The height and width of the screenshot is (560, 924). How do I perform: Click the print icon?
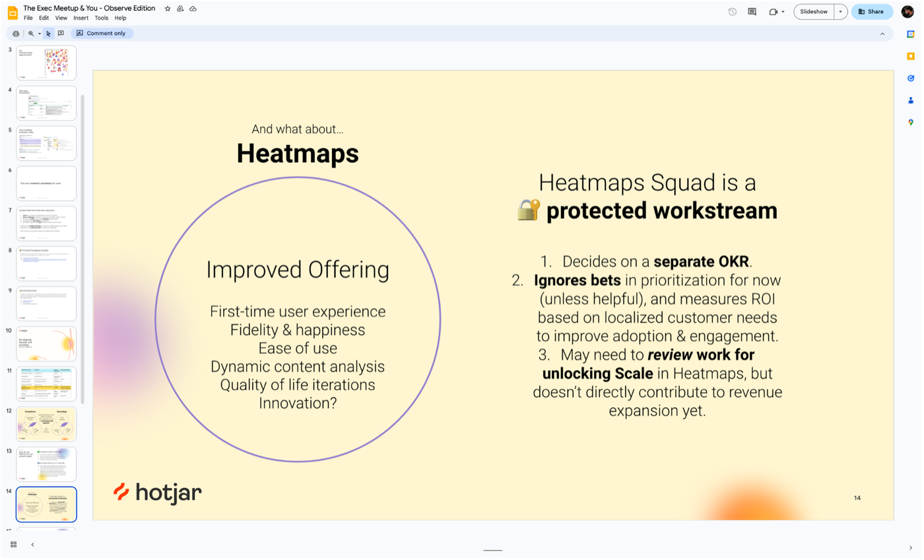pos(16,33)
